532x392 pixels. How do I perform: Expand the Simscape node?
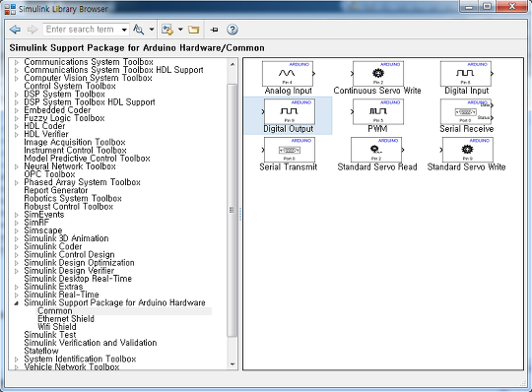click(x=17, y=230)
